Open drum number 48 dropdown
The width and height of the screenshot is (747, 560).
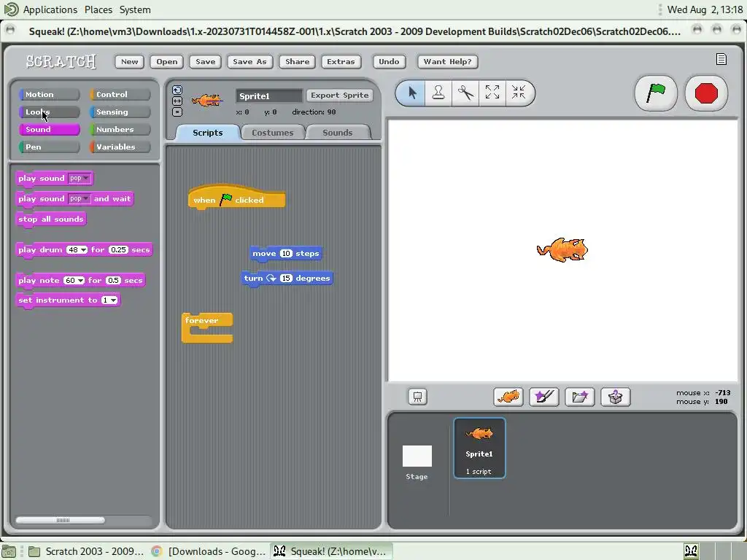(x=77, y=249)
